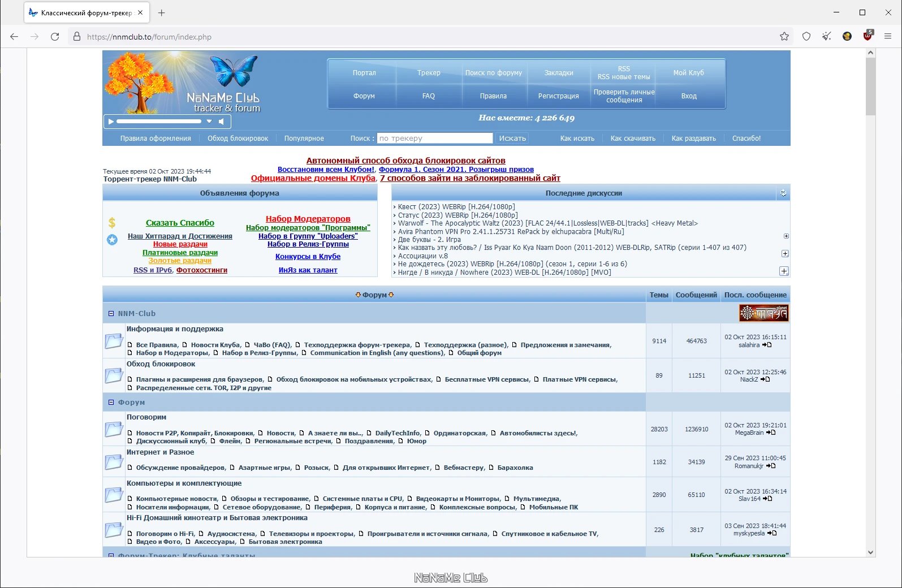Go to salahira's last post arrow icon
902x588 pixels.
(767, 345)
